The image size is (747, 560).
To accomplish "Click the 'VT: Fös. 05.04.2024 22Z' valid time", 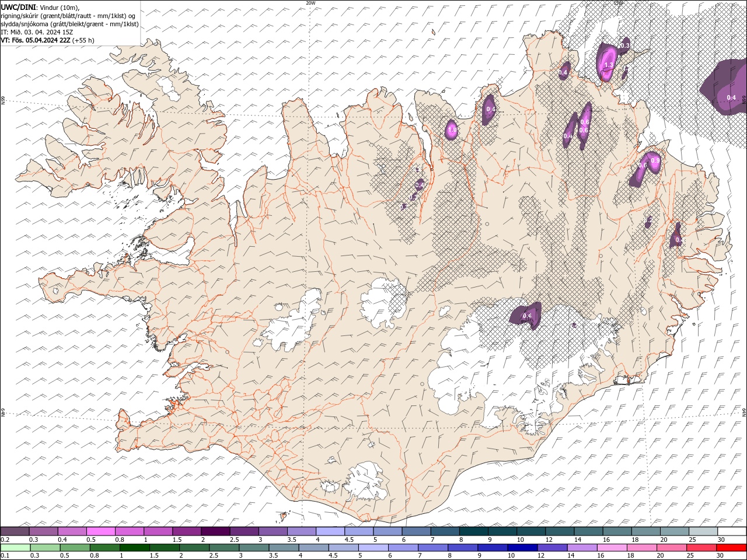I will pos(36,40).
